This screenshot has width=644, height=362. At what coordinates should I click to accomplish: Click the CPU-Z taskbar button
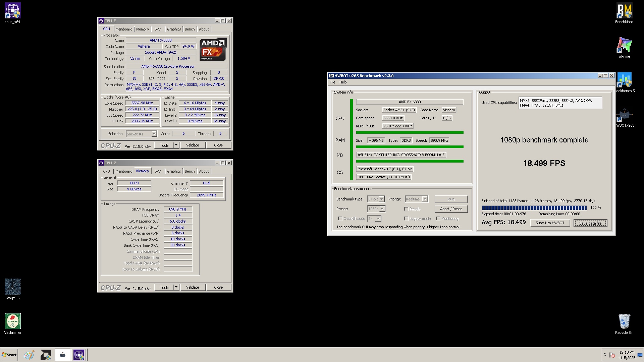click(79, 355)
